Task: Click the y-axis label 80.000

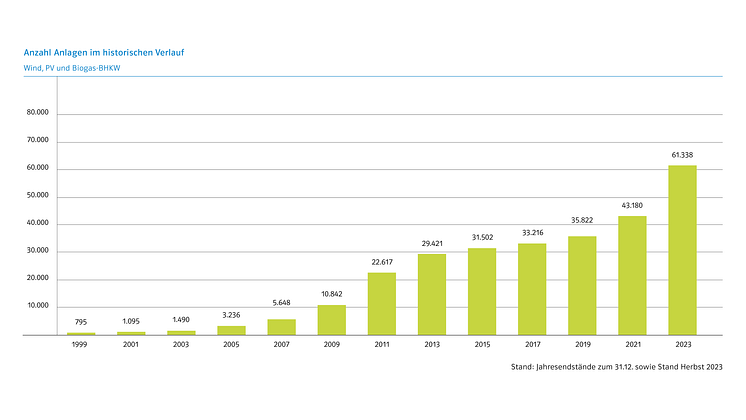Action: pyautogui.click(x=38, y=112)
